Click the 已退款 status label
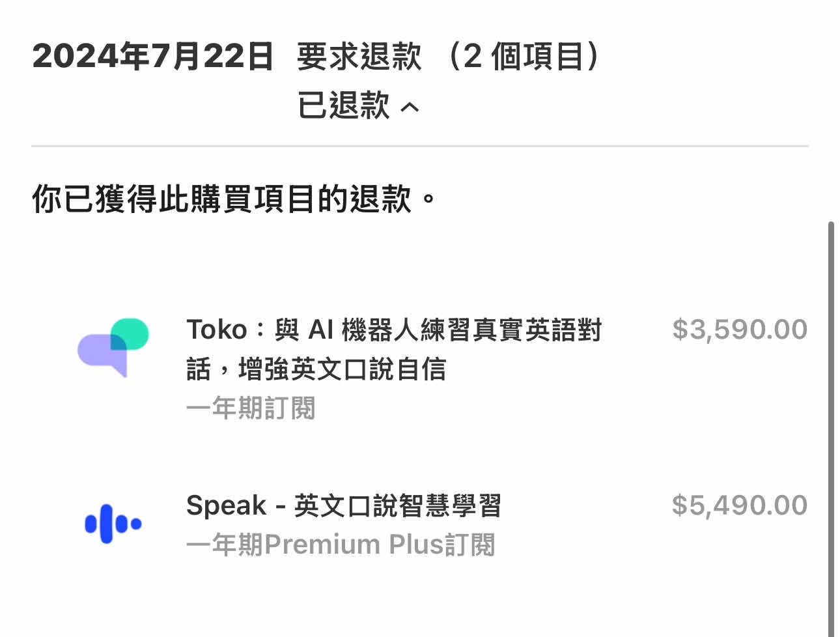 point(343,106)
